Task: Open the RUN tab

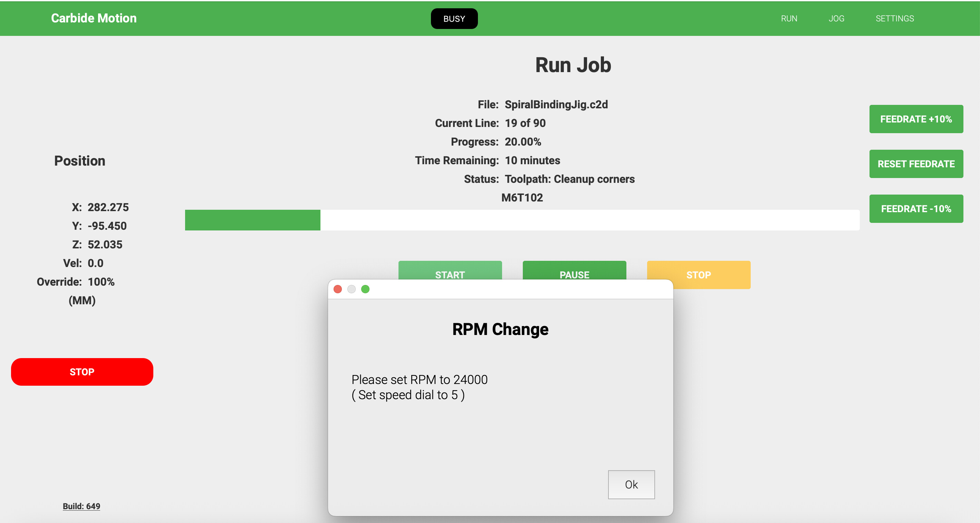Action: (789, 18)
